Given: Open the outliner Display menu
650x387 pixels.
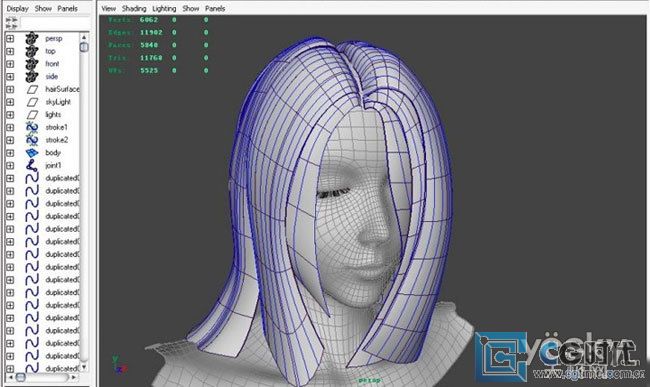Looking at the screenshot, I should (17, 8).
